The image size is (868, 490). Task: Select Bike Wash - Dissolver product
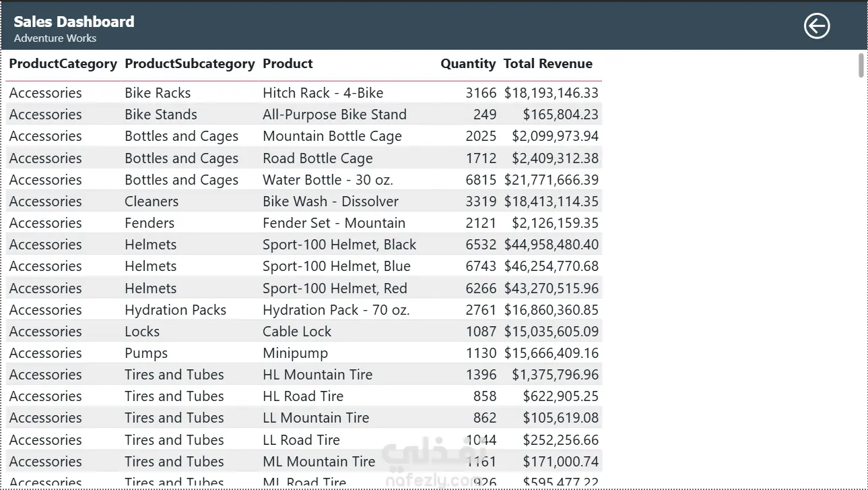[330, 202]
